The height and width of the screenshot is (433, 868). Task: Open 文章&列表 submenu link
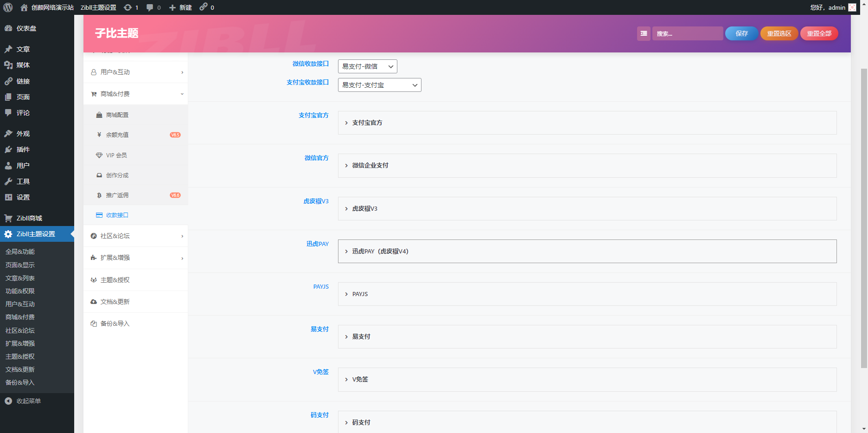click(20, 278)
